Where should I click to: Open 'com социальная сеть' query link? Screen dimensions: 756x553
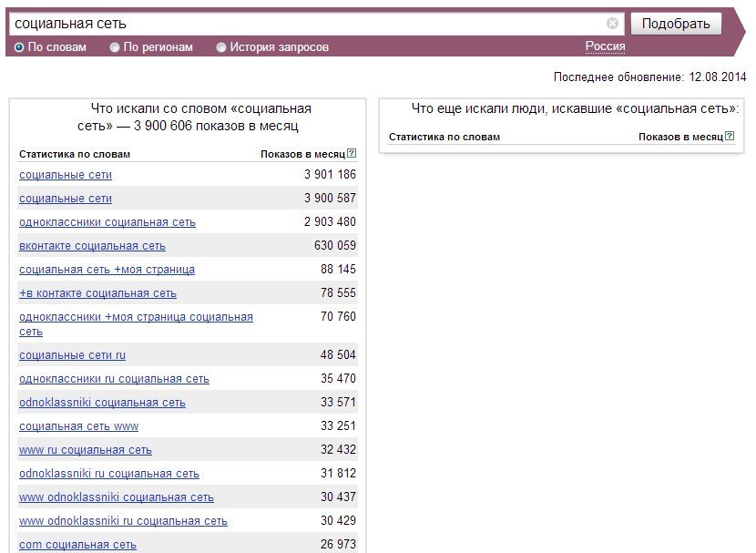(x=77, y=545)
